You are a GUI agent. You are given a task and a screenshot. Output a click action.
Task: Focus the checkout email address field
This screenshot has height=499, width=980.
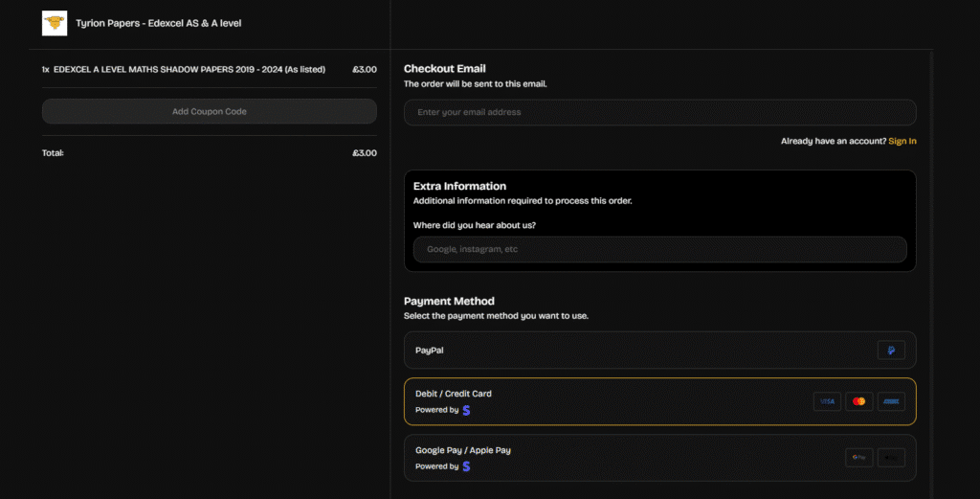(659, 112)
